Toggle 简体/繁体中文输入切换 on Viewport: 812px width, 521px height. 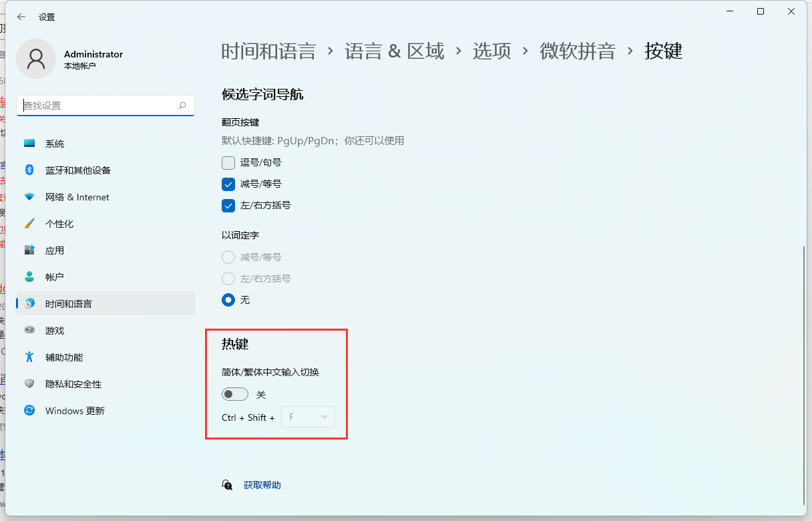234,393
